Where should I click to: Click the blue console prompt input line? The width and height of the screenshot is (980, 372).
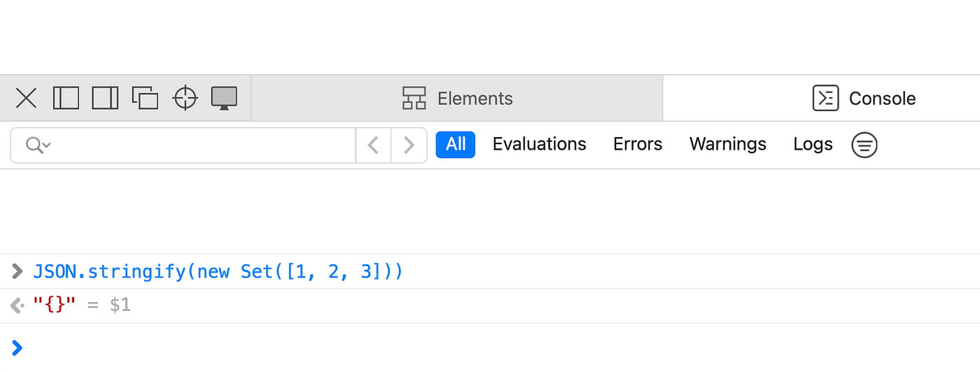point(490,348)
